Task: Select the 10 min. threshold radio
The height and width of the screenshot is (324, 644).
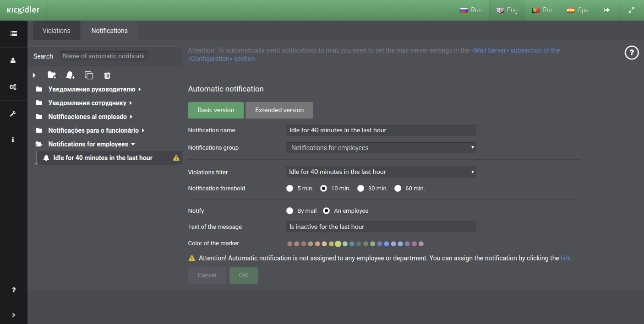Action: (324, 188)
